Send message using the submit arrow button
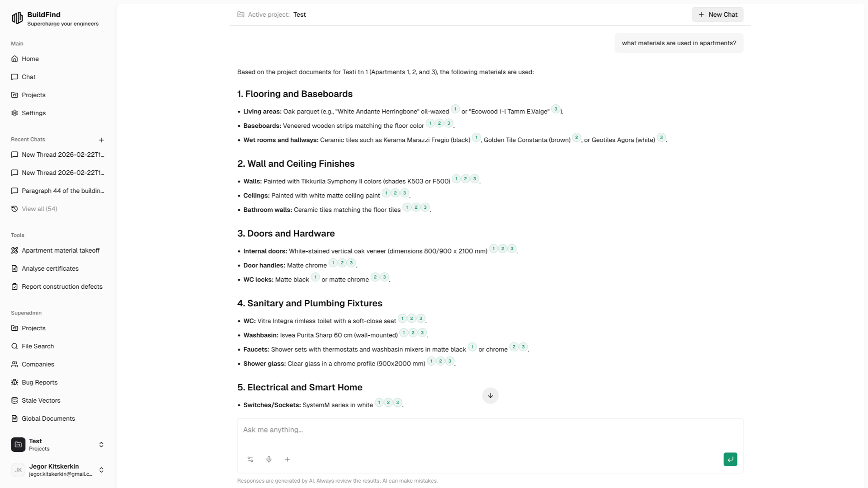 click(730, 459)
